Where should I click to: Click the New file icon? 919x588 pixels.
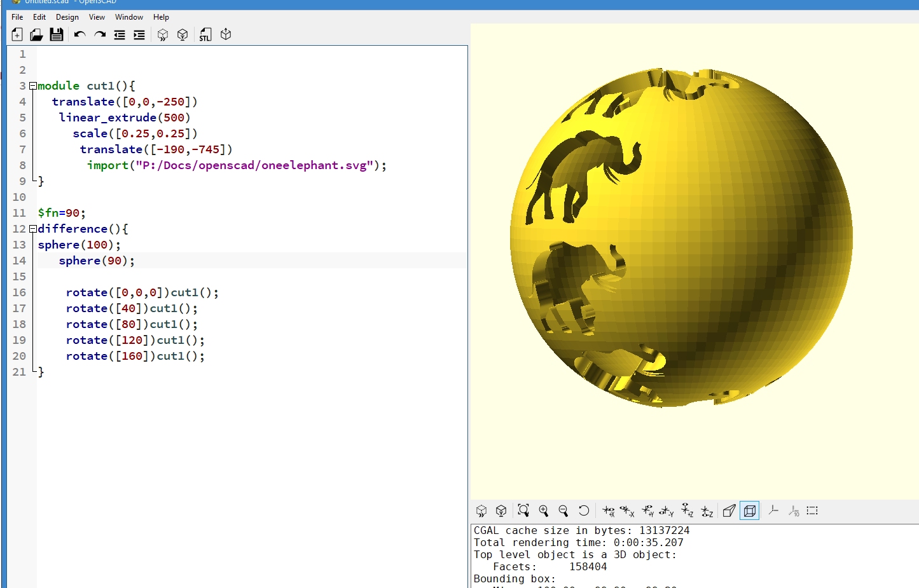tap(17, 35)
